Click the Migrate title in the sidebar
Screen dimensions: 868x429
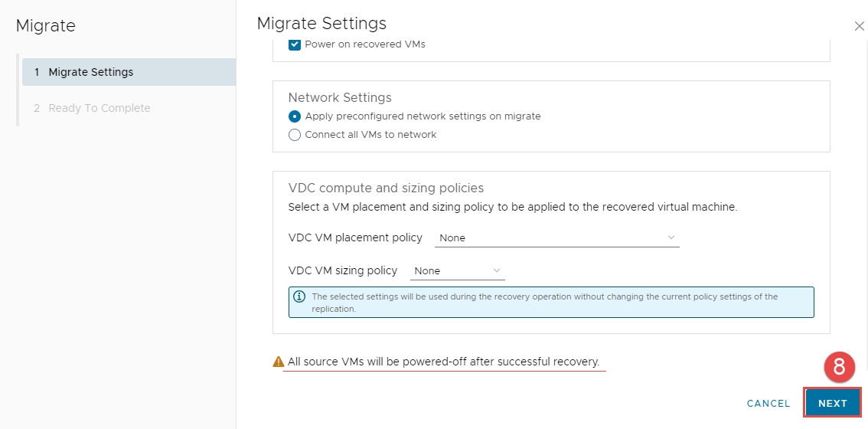click(x=46, y=26)
